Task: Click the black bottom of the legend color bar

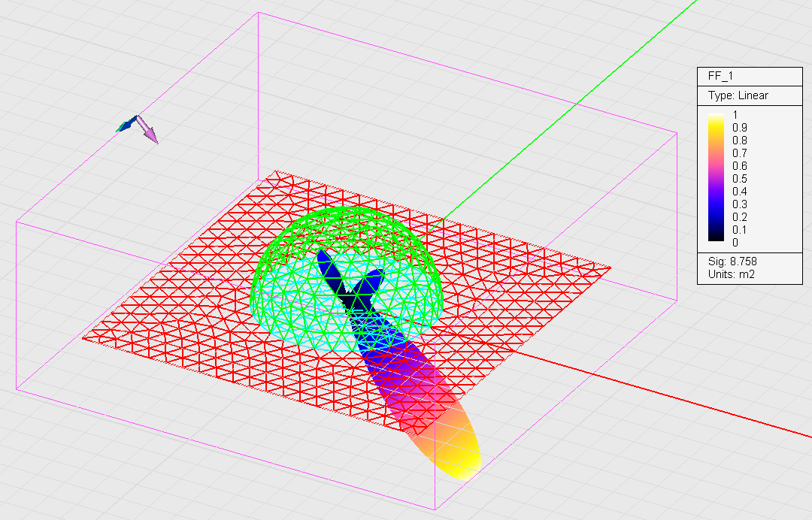Action: (x=717, y=238)
